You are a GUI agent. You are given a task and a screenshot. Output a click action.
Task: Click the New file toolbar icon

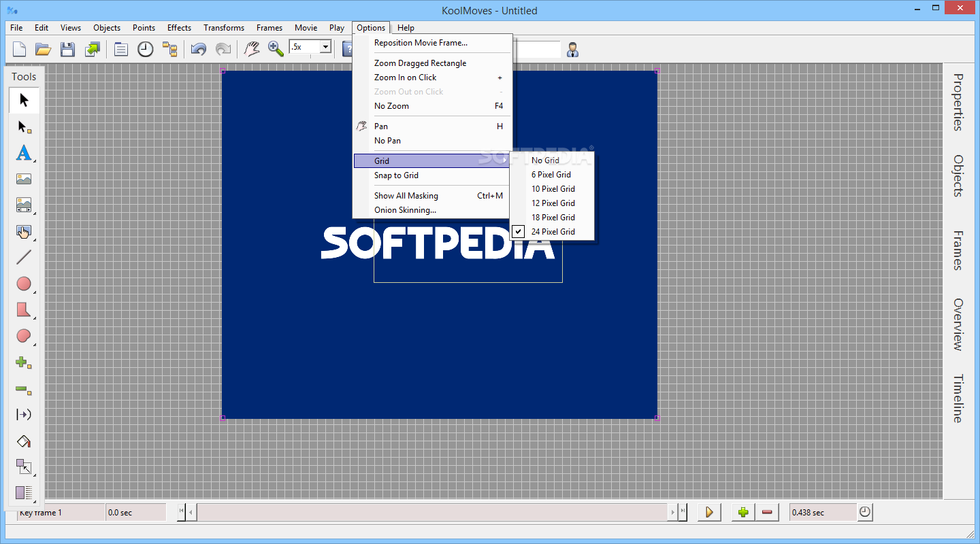(x=20, y=49)
